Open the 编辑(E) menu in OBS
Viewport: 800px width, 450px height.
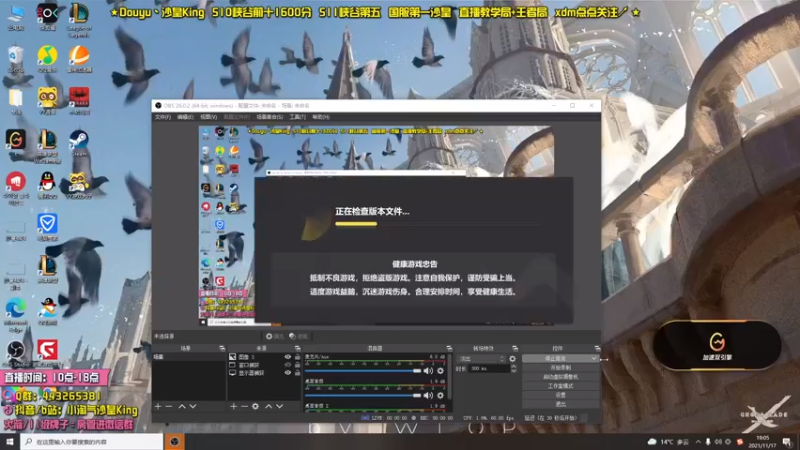point(185,117)
